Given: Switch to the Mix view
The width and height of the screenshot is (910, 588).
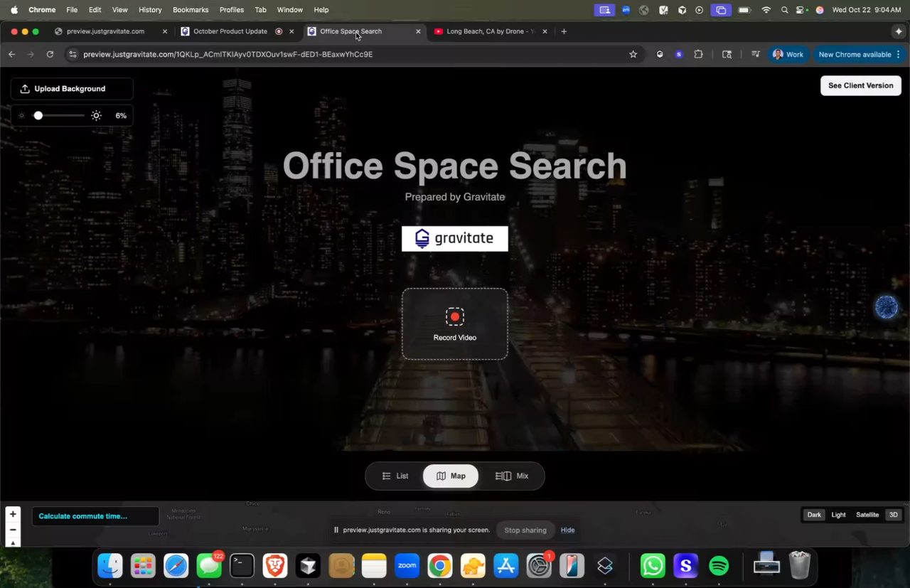Looking at the screenshot, I should point(512,476).
